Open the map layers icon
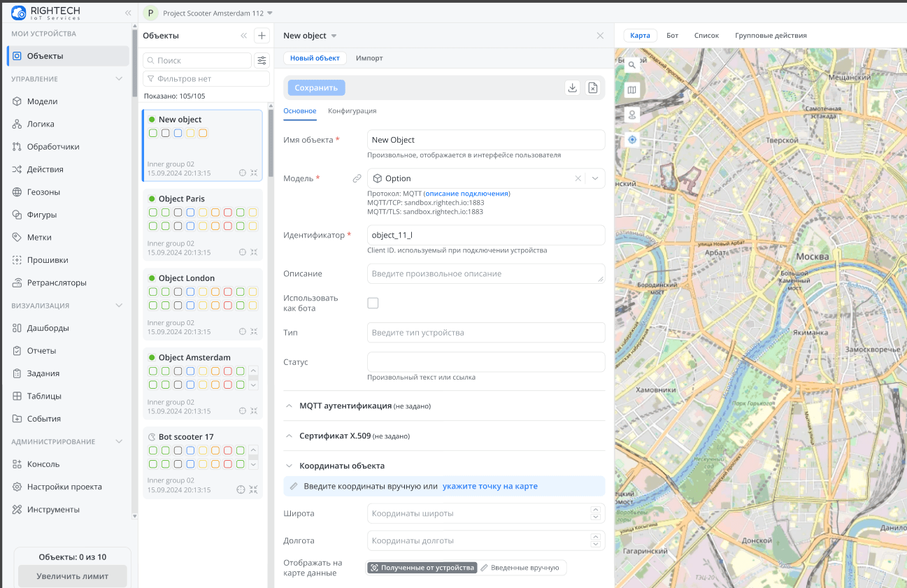Screen dimensions: 907x588 point(631,89)
